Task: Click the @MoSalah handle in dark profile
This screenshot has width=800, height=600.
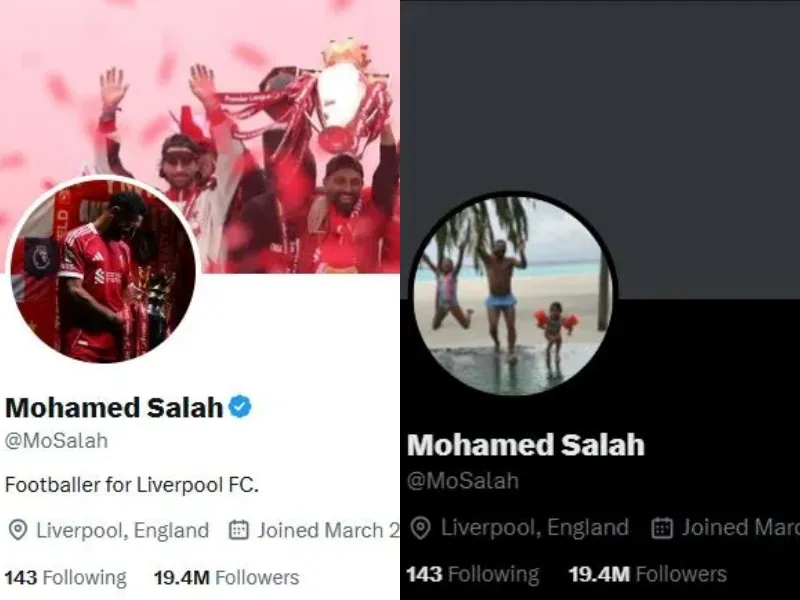Action: click(x=463, y=481)
